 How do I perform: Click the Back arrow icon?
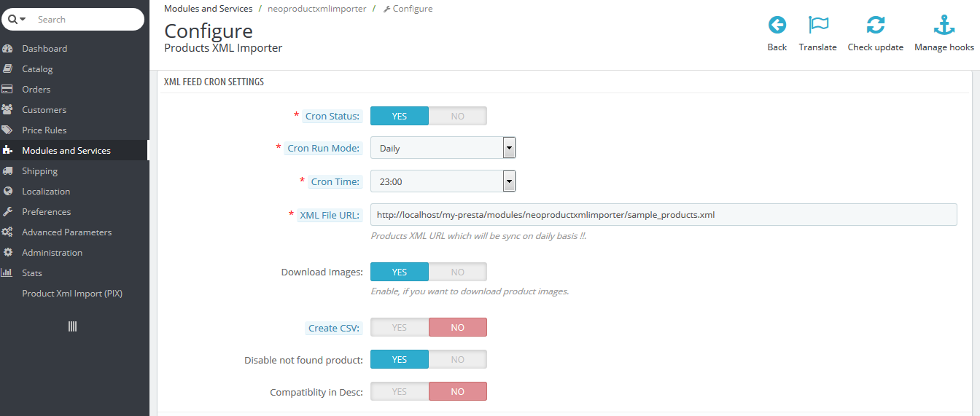pyautogui.click(x=777, y=25)
